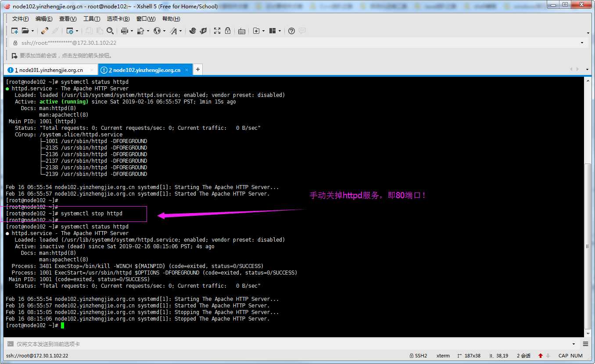
Task: Click the terminal scrollbar up arrow
Action: pyautogui.click(x=588, y=81)
